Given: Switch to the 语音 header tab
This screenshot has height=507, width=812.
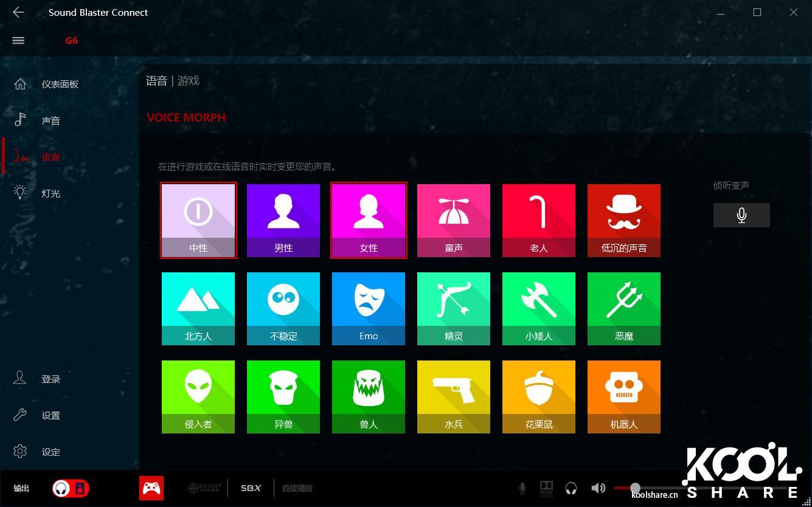Looking at the screenshot, I should click(157, 81).
